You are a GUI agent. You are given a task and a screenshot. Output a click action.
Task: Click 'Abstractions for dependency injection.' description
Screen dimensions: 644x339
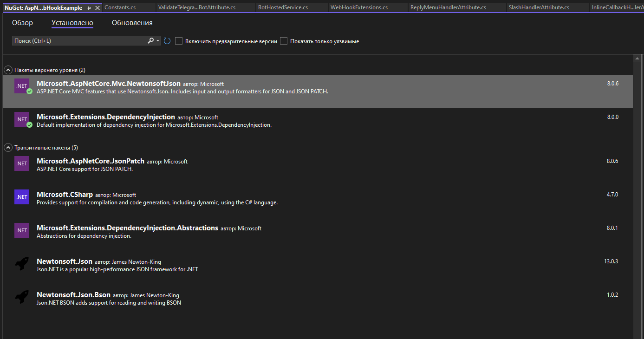point(84,236)
